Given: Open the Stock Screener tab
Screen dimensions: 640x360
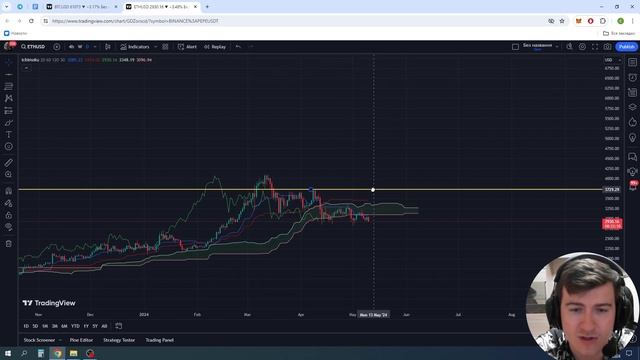Looking at the screenshot, I should [39, 340].
